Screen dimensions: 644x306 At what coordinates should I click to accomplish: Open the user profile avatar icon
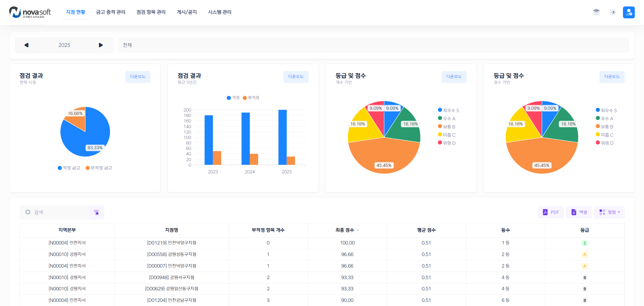[628, 12]
